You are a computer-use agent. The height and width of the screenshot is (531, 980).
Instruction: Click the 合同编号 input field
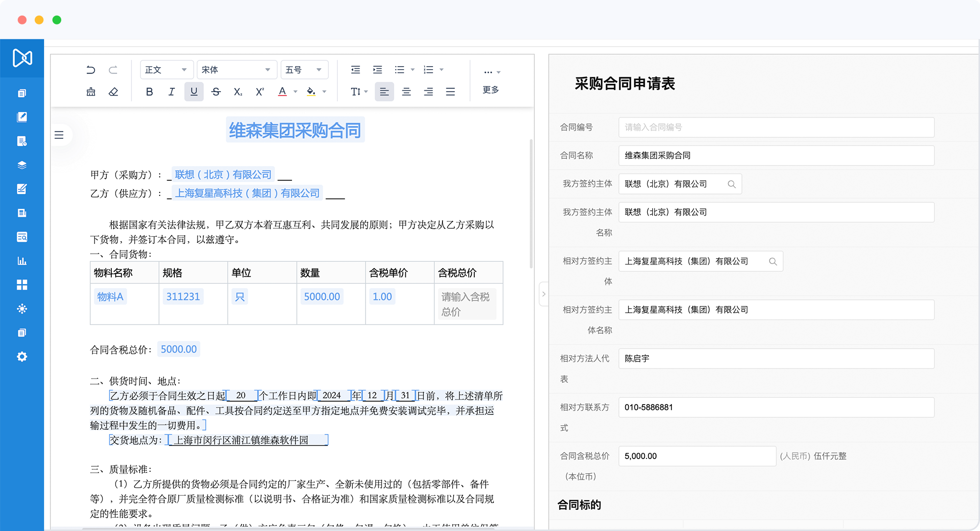click(776, 127)
